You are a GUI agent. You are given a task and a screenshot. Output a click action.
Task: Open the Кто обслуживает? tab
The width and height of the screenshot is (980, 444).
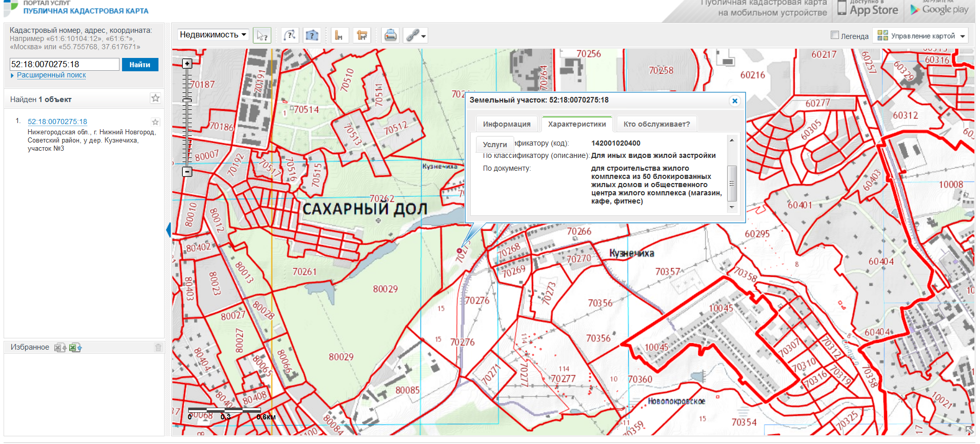point(656,124)
